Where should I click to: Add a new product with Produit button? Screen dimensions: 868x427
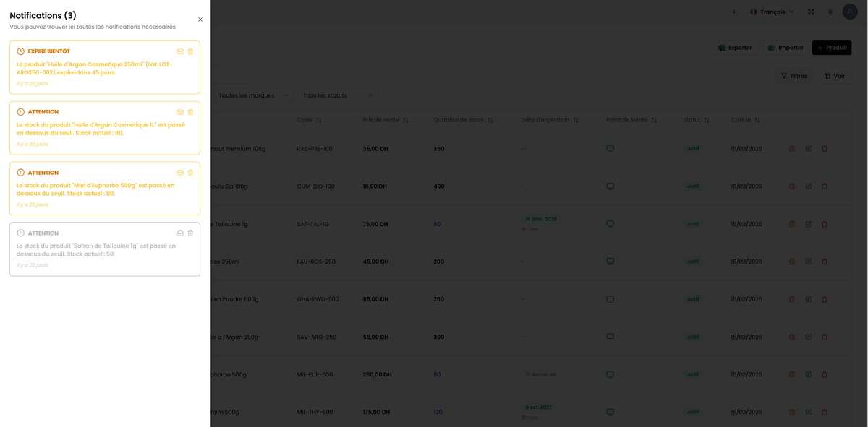click(831, 48)
